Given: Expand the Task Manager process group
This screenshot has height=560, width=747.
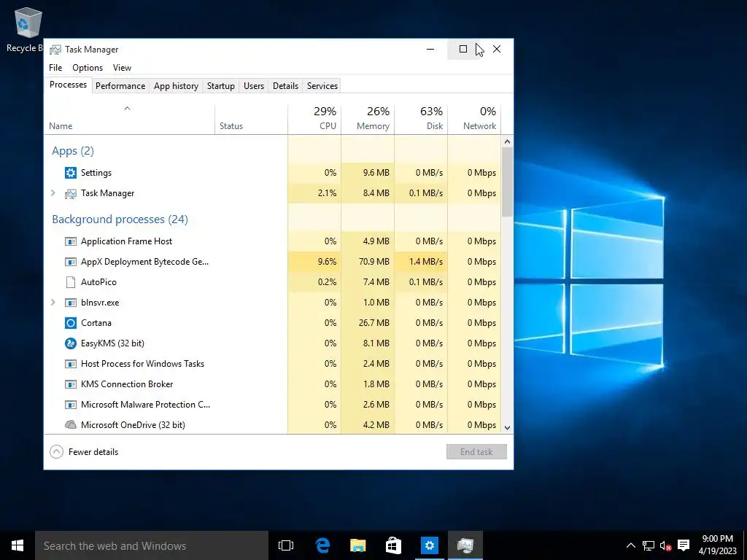Looking at the screenshot, I should [53, 193].
